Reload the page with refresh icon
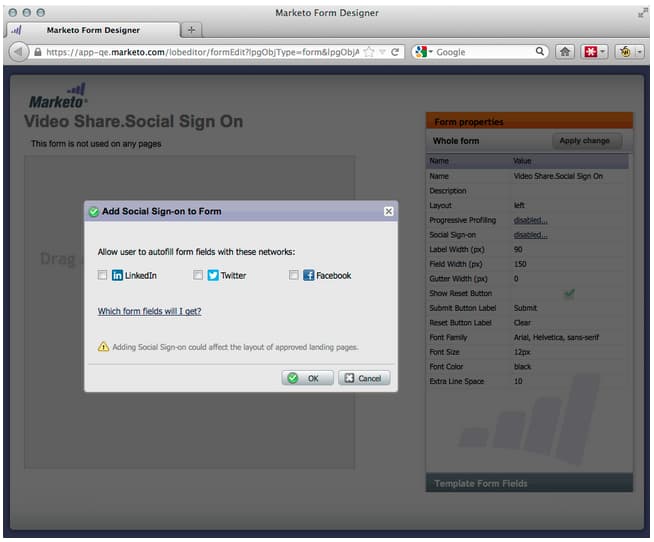The image size is (654, 542). [395, 52]
